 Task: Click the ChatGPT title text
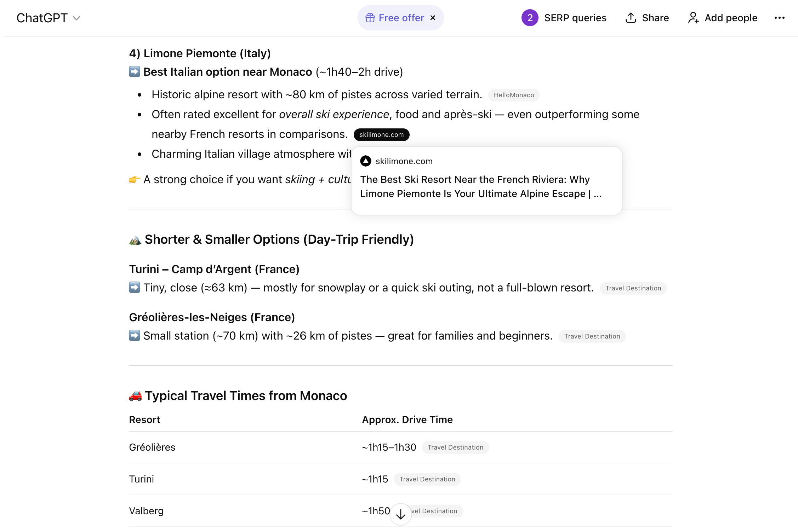click(x=42, y=18)
